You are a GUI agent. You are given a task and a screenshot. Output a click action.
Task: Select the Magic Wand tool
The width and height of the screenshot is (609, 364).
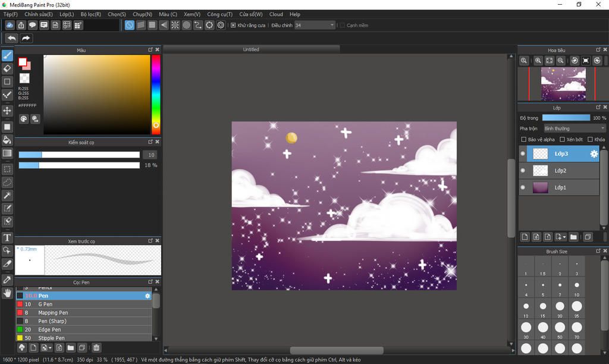tap(7, 196)
